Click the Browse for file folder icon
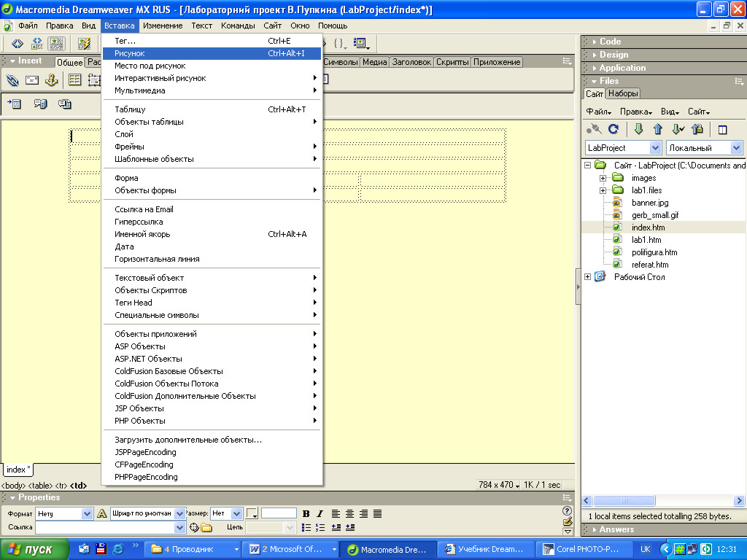747x560 pixels. [x=206, y=528]
